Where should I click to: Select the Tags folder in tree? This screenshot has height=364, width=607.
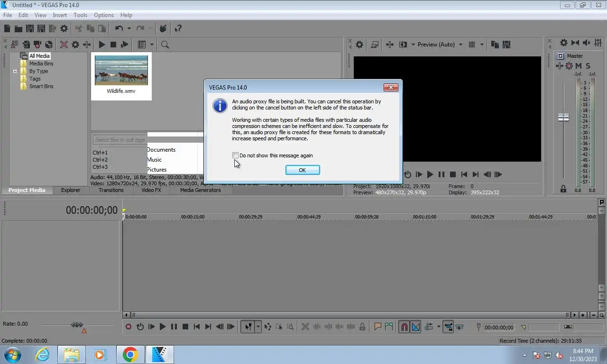point(35,79)
